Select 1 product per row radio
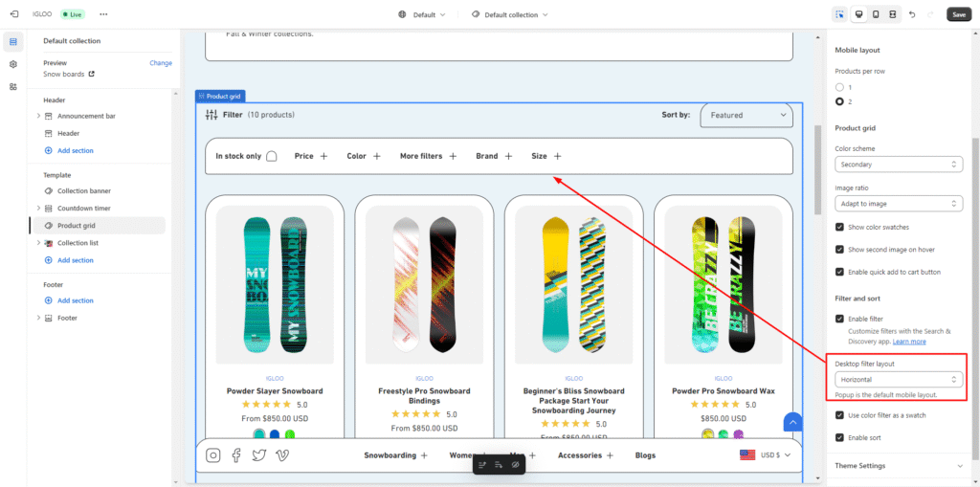This screenshot has width=980, height=487. coord(839,87)
